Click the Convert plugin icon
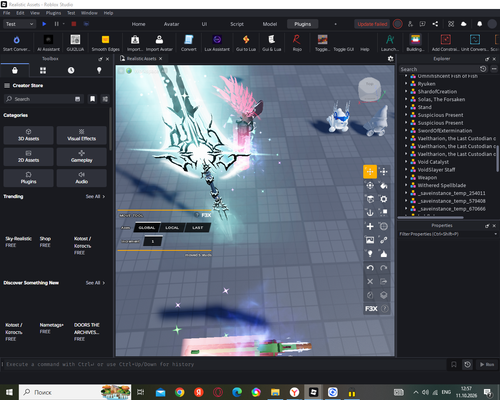The image size is (500, 400). (x=189, y=43)
